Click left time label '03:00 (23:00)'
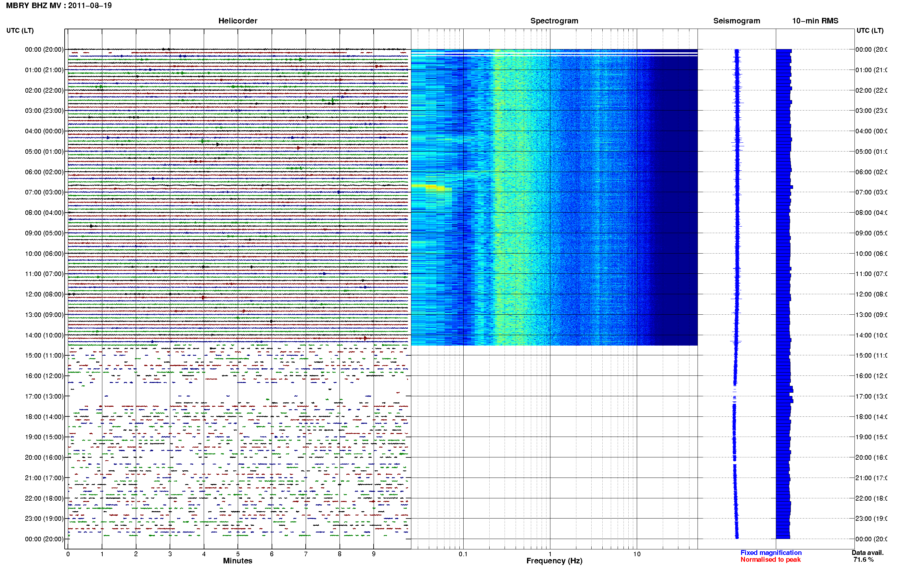The height and width of the screenshot is (578, 924). pyautogui.click(x=44, y=111)
